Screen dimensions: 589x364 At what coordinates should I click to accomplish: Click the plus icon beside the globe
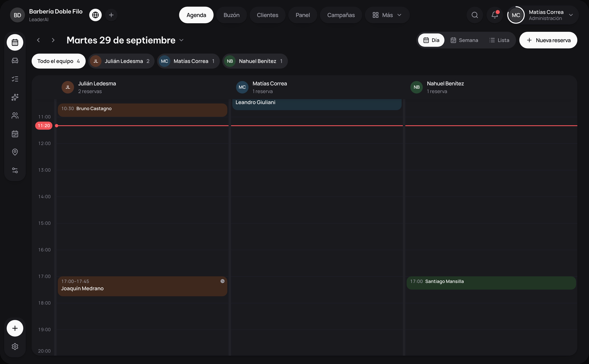click(x=111, y=15)
